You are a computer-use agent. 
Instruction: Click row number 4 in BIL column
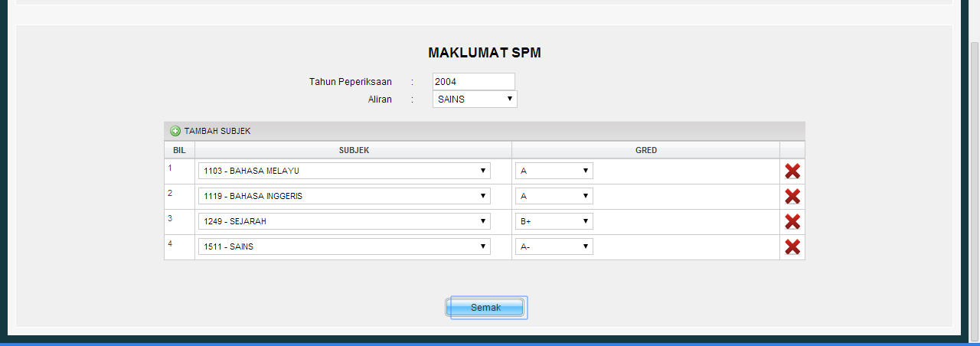(171, 243)
